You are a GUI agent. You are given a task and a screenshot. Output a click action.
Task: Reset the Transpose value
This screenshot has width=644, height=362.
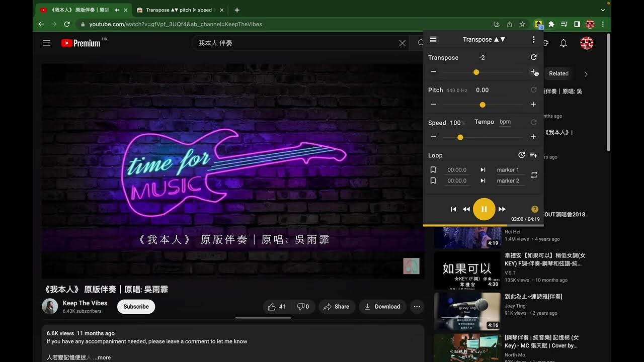(x=534, y=57)
